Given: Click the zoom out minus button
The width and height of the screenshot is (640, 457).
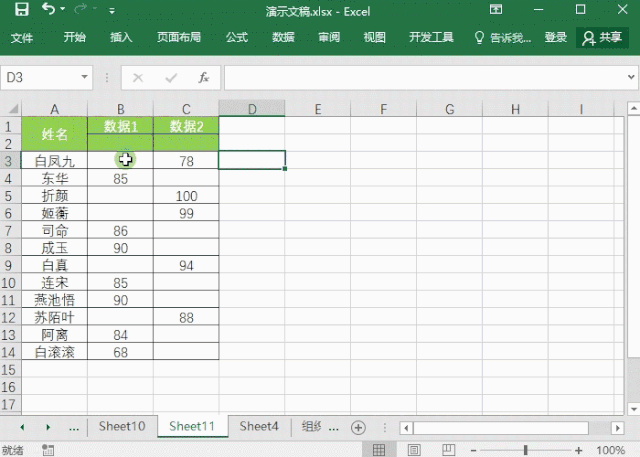Looking at the screenshot, I should pyautogui.click(x=473, y=450).
